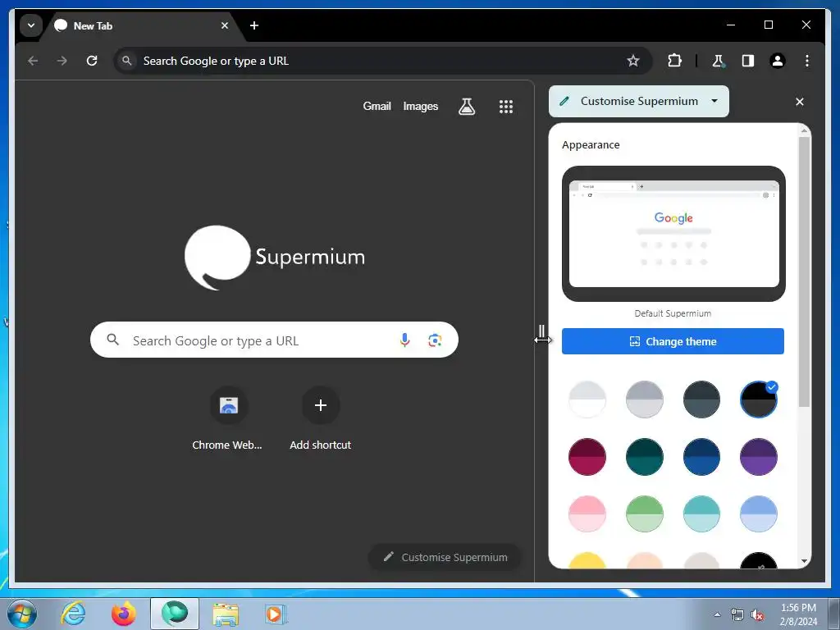Close the New Tab tab
Screen dimensions: 840x630
[x=225, y=25]
